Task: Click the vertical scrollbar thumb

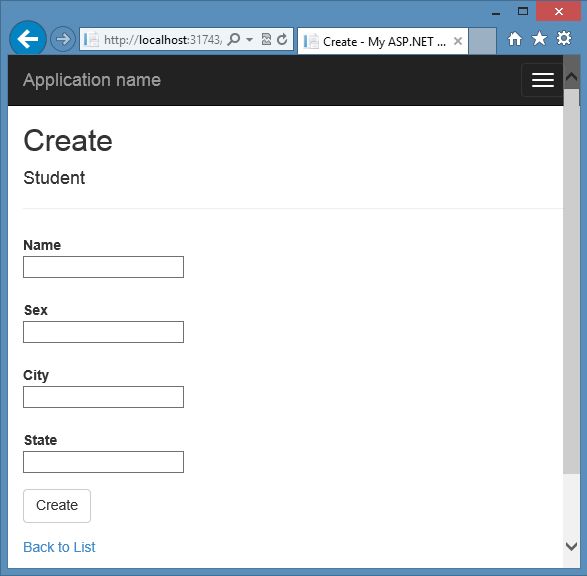Action: click(x=571, y=281)
